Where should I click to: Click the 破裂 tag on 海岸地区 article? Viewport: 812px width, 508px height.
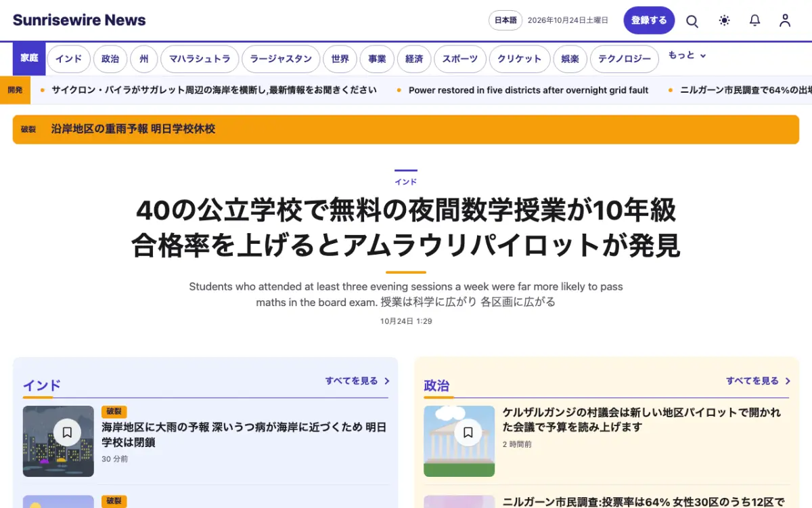click(114, 412)
